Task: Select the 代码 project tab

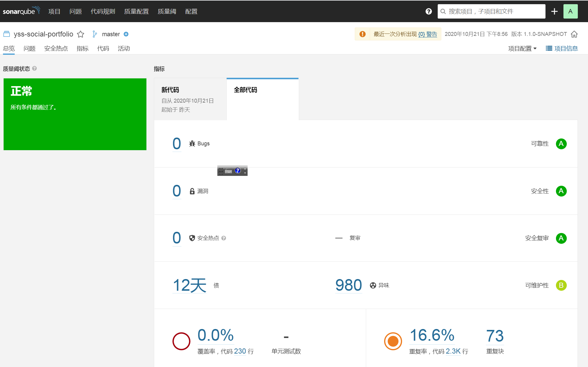Action: pos(103,48)
